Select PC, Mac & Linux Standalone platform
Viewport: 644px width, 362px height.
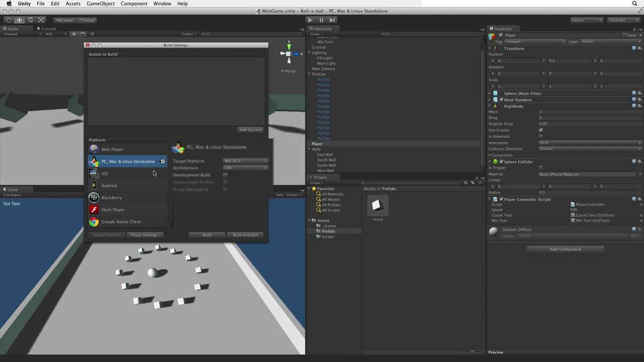coord(128,161)
